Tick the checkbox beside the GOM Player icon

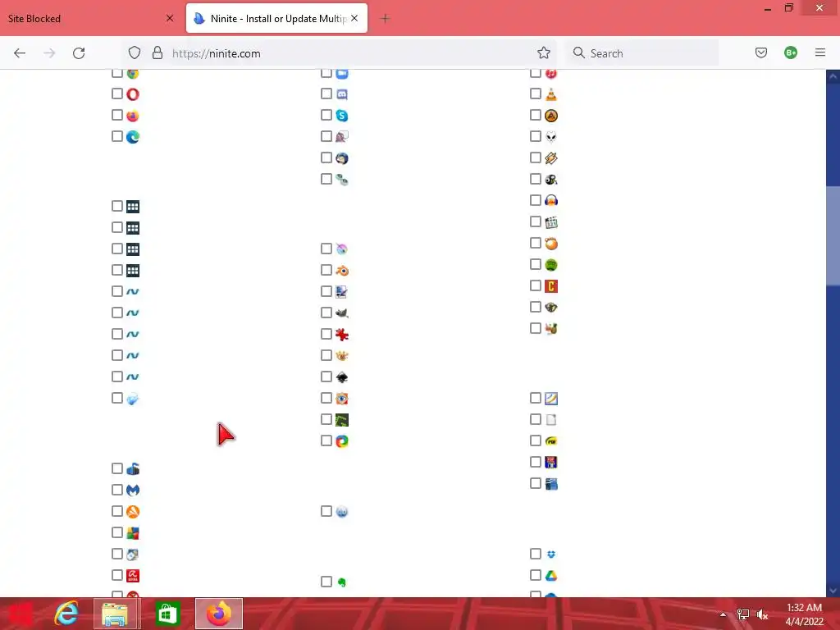coord(535,243)
